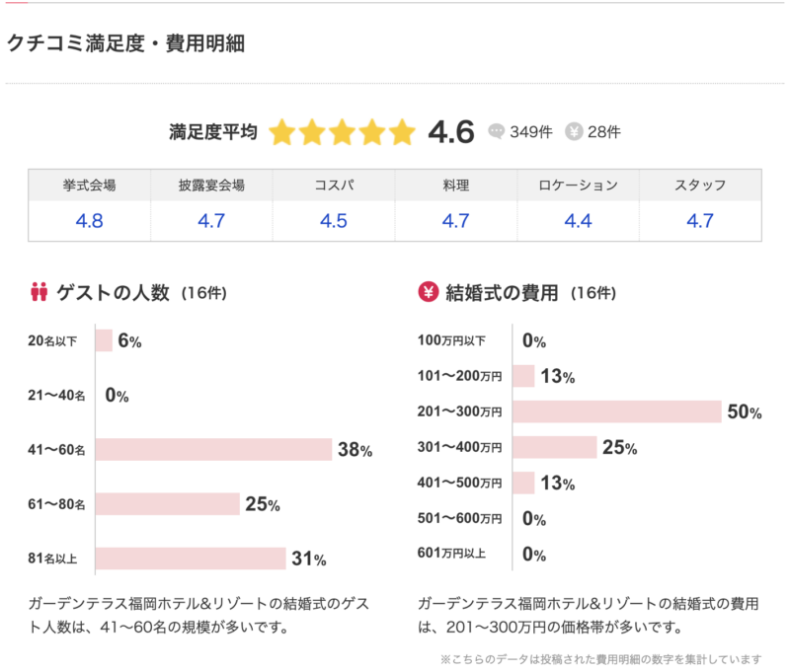
Task: Click the third yellow rating star
Action: 342,132
